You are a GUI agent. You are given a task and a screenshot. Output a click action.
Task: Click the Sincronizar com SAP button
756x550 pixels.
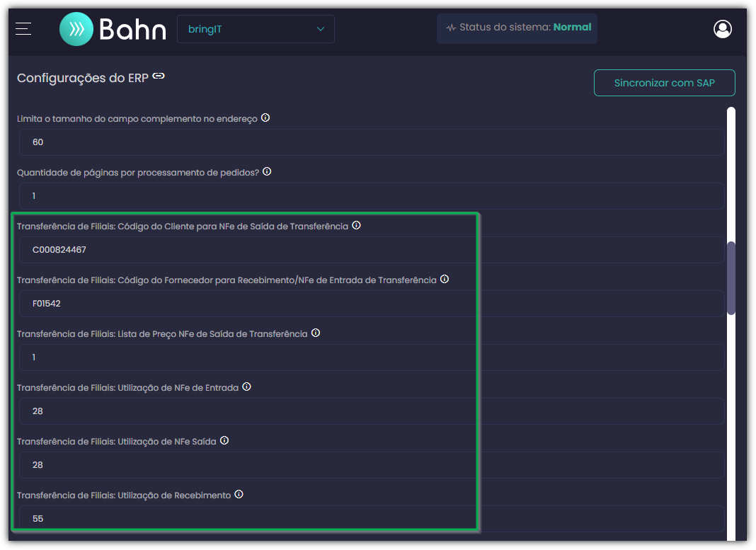(665, 83)
